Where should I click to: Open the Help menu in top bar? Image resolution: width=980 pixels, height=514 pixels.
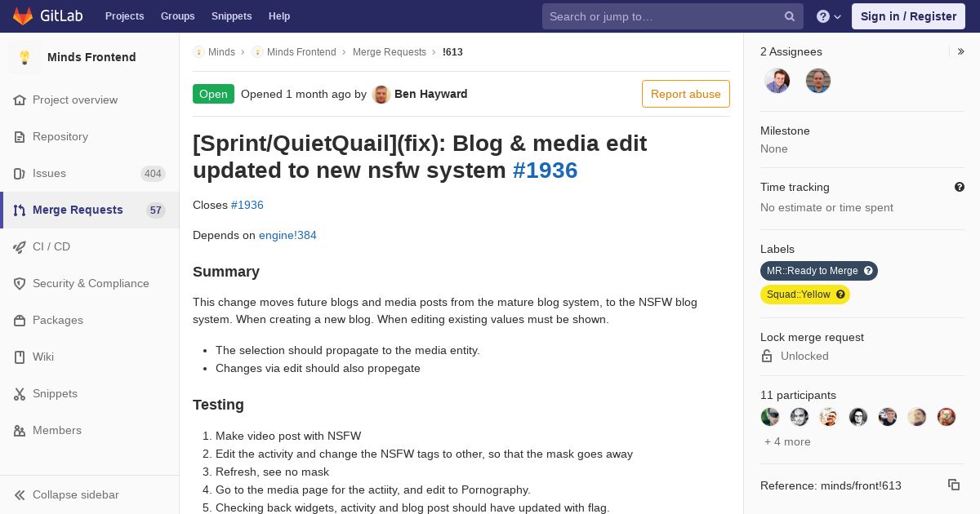(x=279, y=16)
